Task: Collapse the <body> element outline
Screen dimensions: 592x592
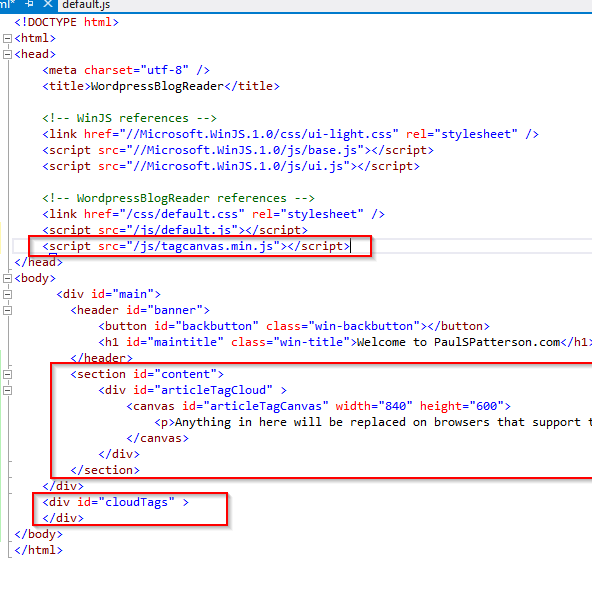Action: (7, 278)
